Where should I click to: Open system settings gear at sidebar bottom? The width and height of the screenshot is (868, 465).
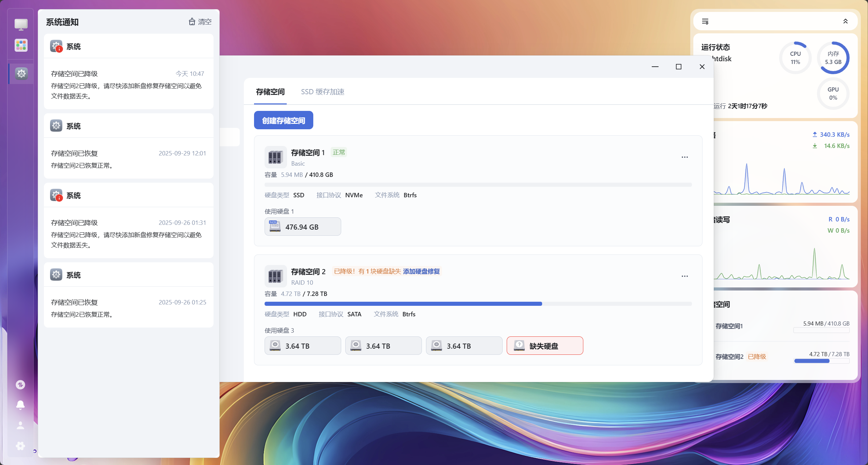tap(20, 446)
